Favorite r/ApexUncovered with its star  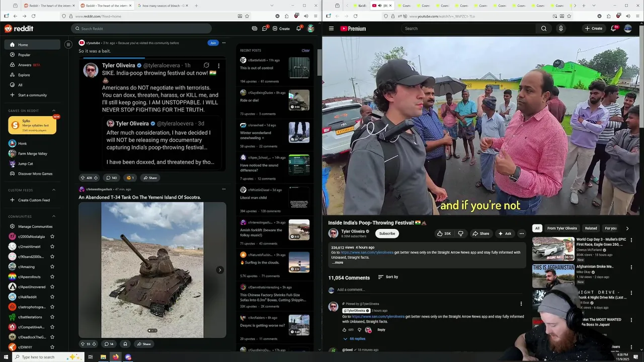point(52,287)
